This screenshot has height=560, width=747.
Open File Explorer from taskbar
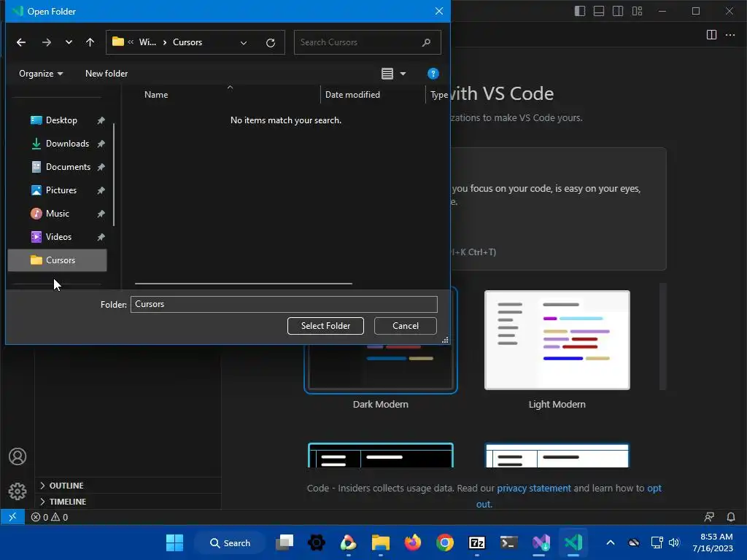tap(381, 542)
